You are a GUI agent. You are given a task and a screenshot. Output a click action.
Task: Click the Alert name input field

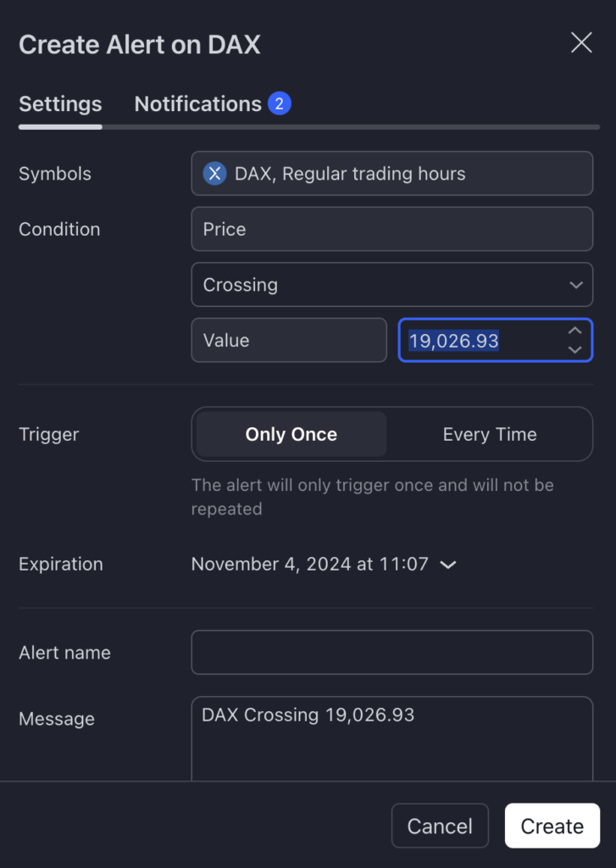391,652
